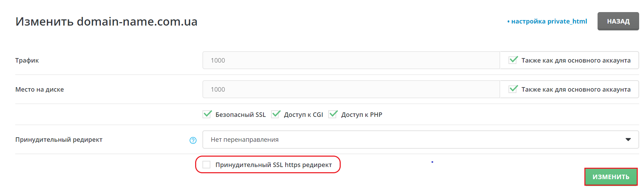Click the dropdown arrow of redirect selector
The width and height of the screenshot is (644, 194).
[x=628, y=139]
